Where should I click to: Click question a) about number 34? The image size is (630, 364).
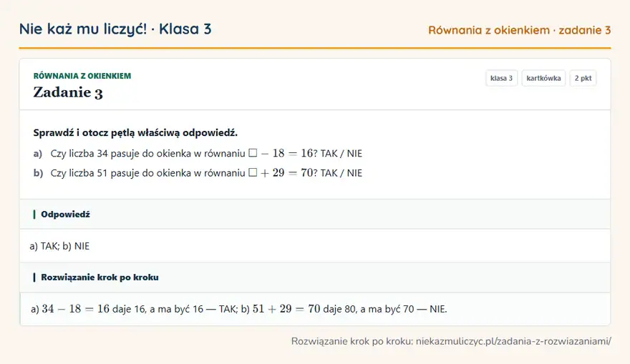(198, 153)
